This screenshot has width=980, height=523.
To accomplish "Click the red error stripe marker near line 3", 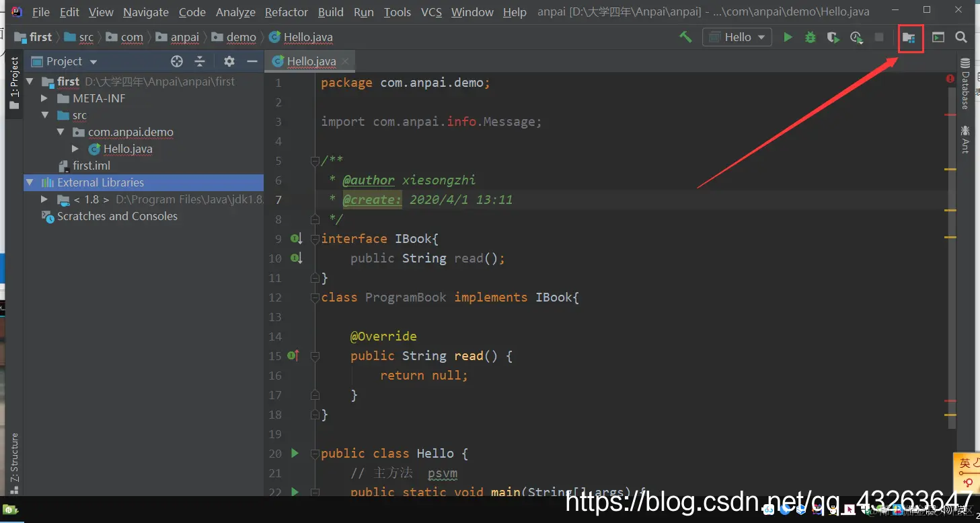I will tap(950, 115).
